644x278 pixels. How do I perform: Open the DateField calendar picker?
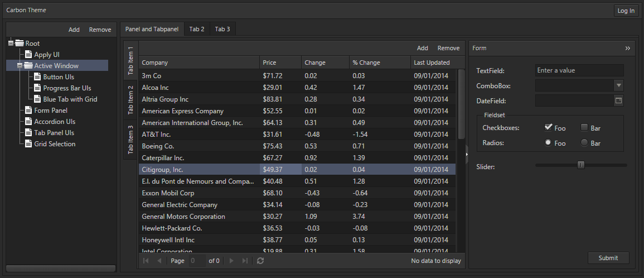[618, 100]
